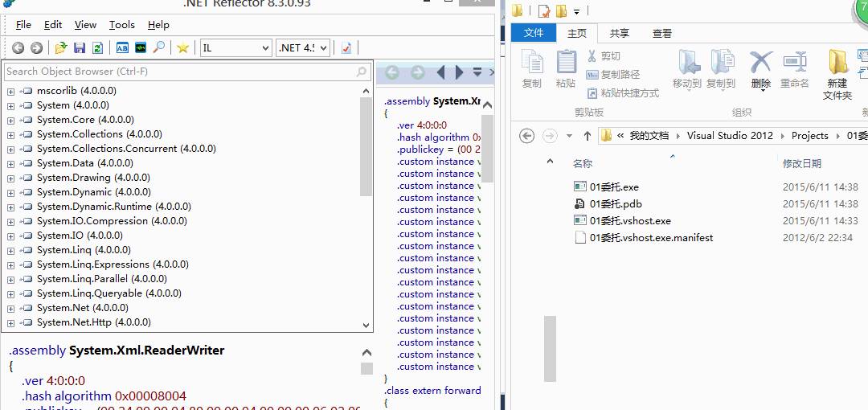
Task: Expand the System.Core (4.0.0.0) node
Action: pos(10,120)
